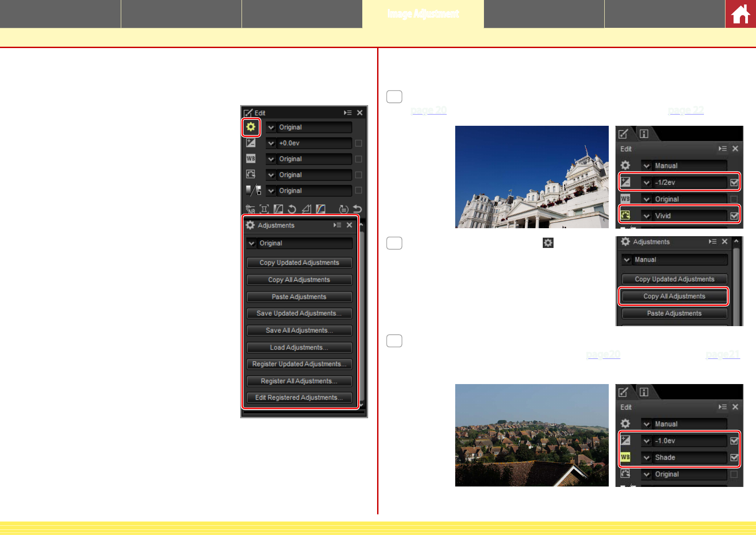756x535 pixels.
Task: Open the +0.0ev exposure compensation dropdown
Action: 309,143
